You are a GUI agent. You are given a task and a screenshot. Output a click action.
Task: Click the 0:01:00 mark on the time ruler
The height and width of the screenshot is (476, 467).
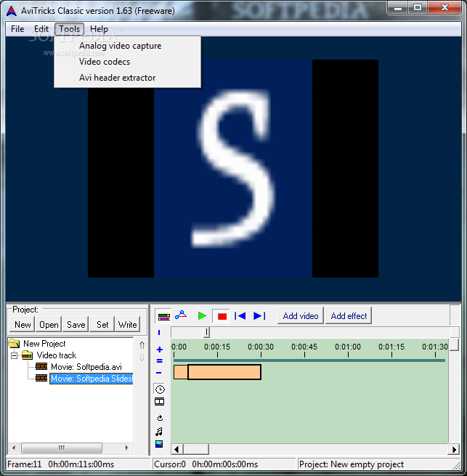point(348,347)
